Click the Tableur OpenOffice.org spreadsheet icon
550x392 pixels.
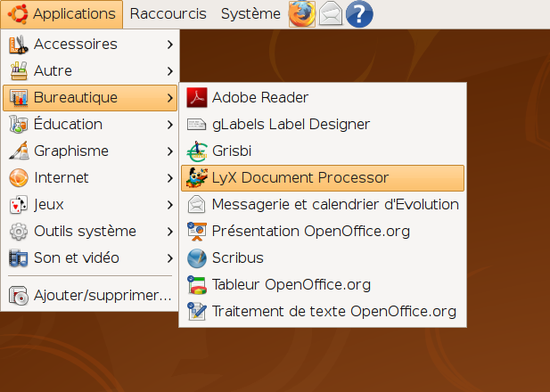click(197, 285)
